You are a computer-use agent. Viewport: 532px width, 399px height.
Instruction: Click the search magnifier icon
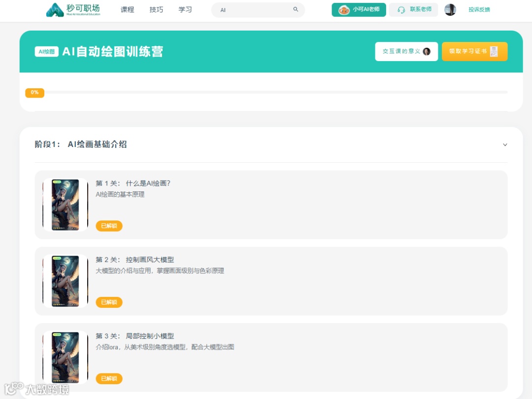click(296, 9)
